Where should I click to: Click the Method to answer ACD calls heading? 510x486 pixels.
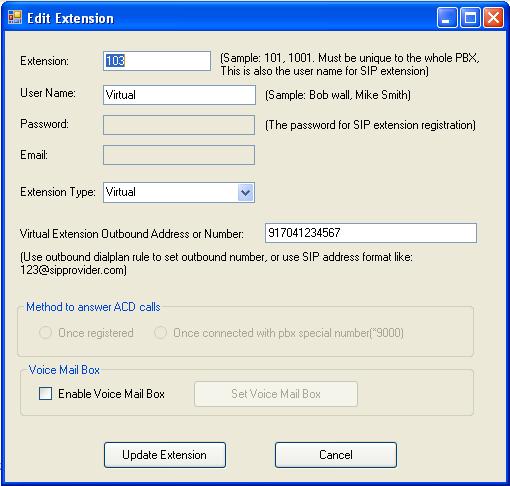[x=93, y=307]
